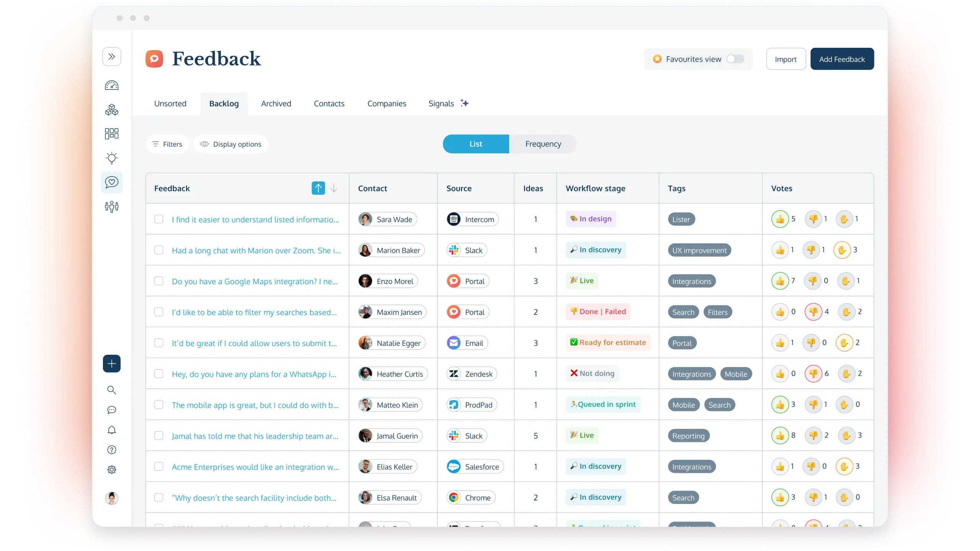Toggle the Favourites view switch
Screen dimensions: 980x551
(x=735, y=59)
